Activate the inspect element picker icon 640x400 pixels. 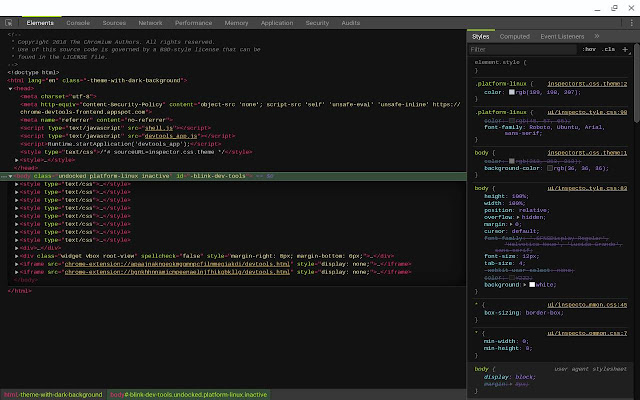click(6, 21)
